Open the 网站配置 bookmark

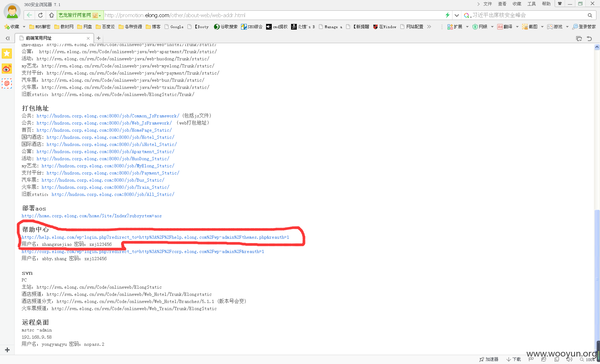coord(412,27)
